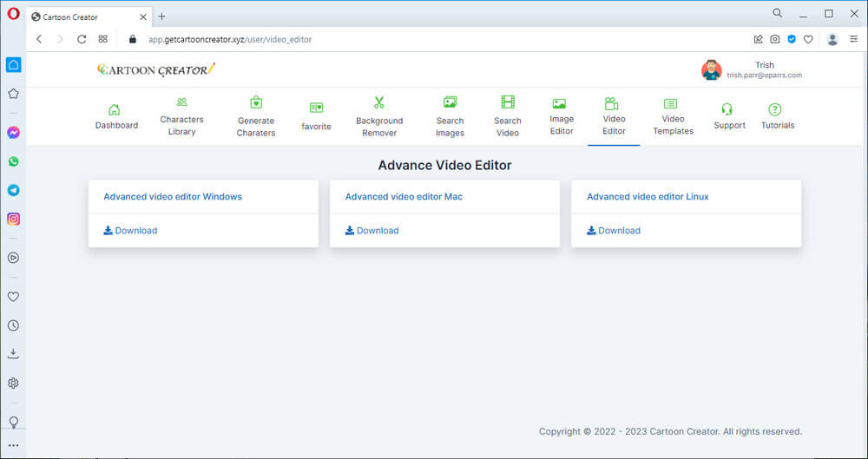
Task: Click the Cartoon Creator logo
Action: (x=156, y=69)
